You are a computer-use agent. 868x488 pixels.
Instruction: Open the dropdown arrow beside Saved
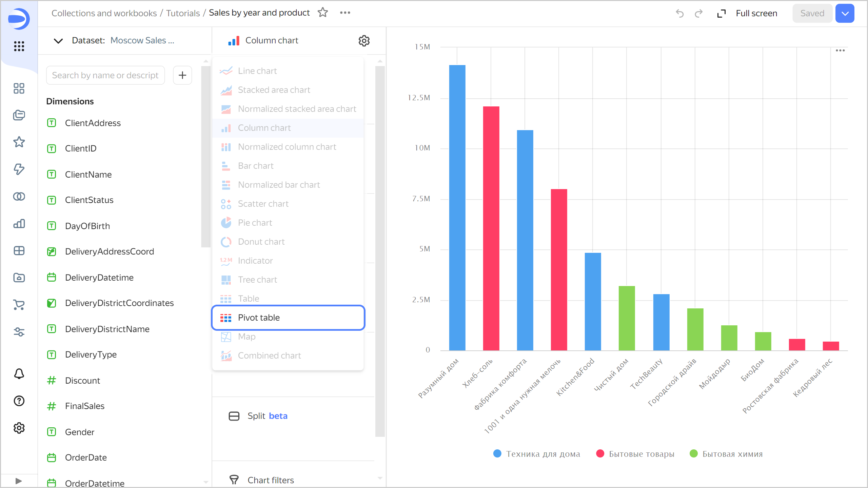click(x=845, y=13)
